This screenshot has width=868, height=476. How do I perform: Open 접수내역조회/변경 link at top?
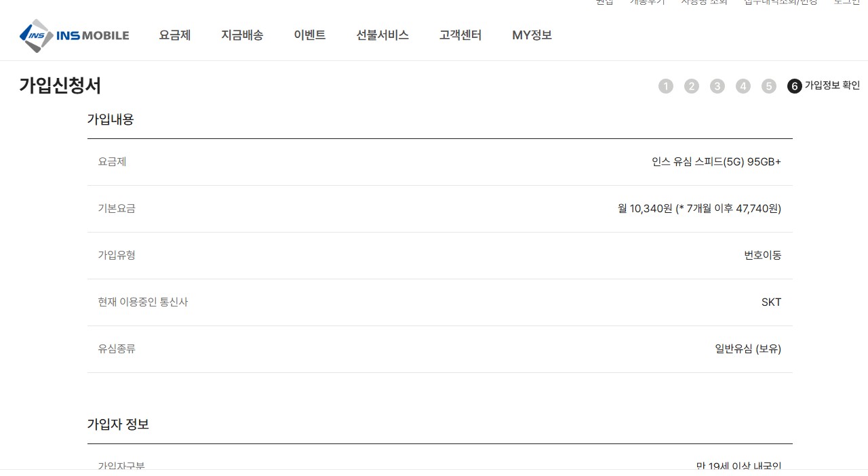tap(781, 2)
